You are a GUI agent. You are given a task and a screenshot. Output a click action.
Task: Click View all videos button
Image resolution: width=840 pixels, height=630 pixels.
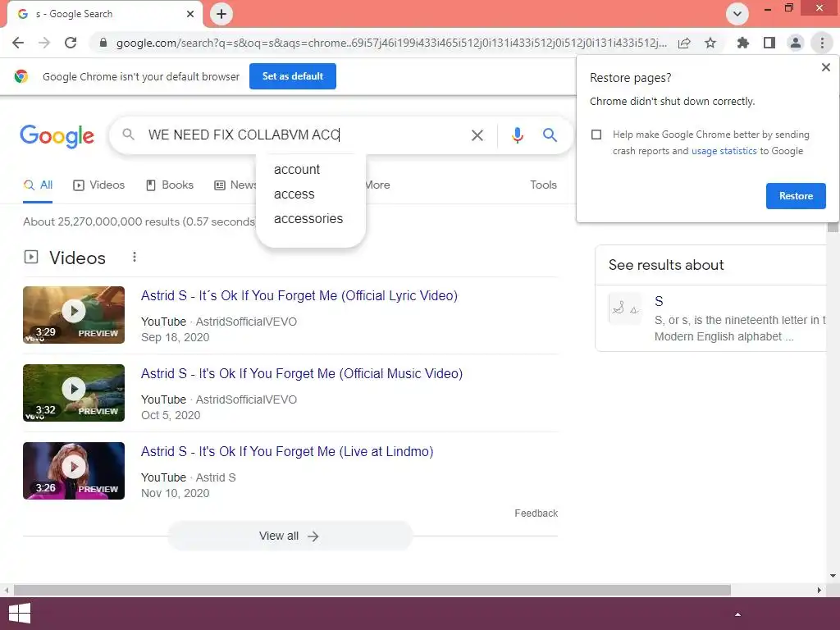290,536
